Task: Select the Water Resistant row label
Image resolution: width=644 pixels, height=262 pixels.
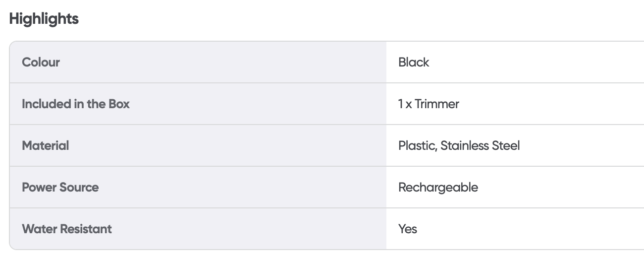Action: tap(67, 229)
